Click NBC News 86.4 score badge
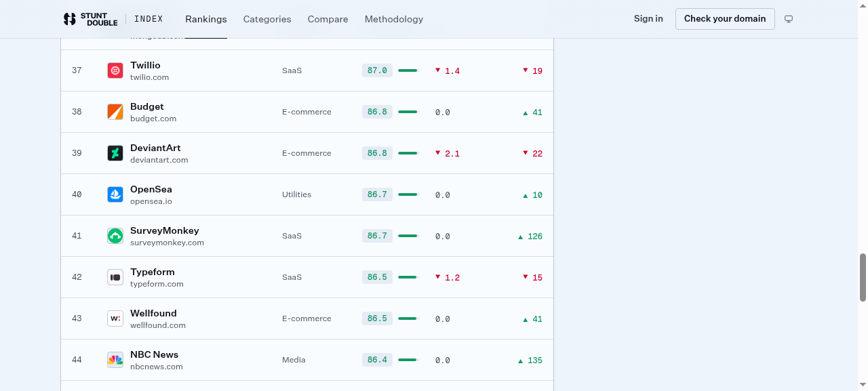Image resolution: width=868 pixels, height=391 pixels. (377, 360)
